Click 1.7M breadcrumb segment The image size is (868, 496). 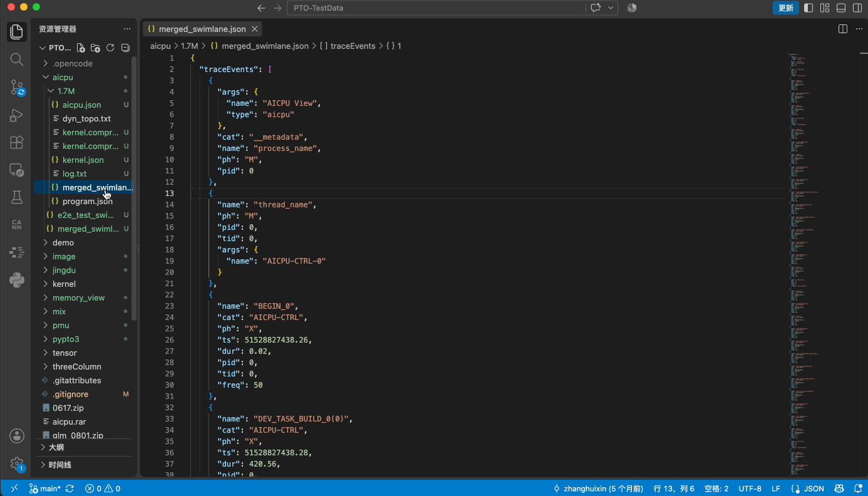189,46
